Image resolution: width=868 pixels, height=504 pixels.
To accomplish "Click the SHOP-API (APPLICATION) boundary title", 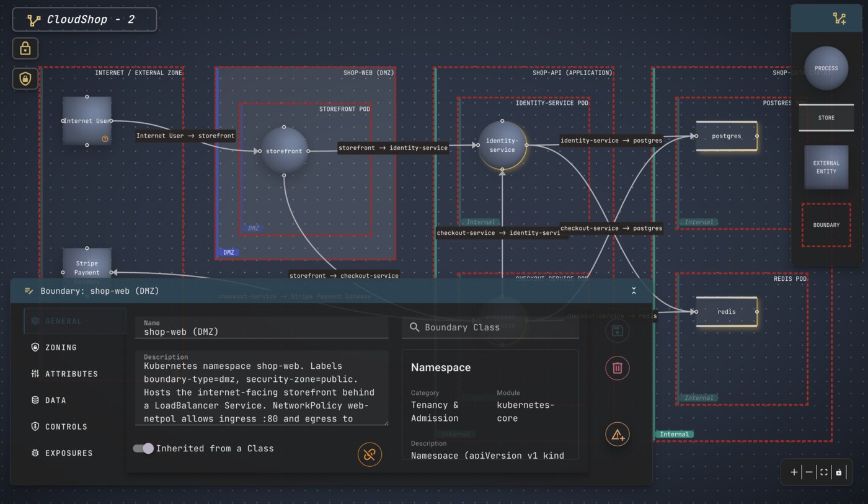I will click(572, 73).
